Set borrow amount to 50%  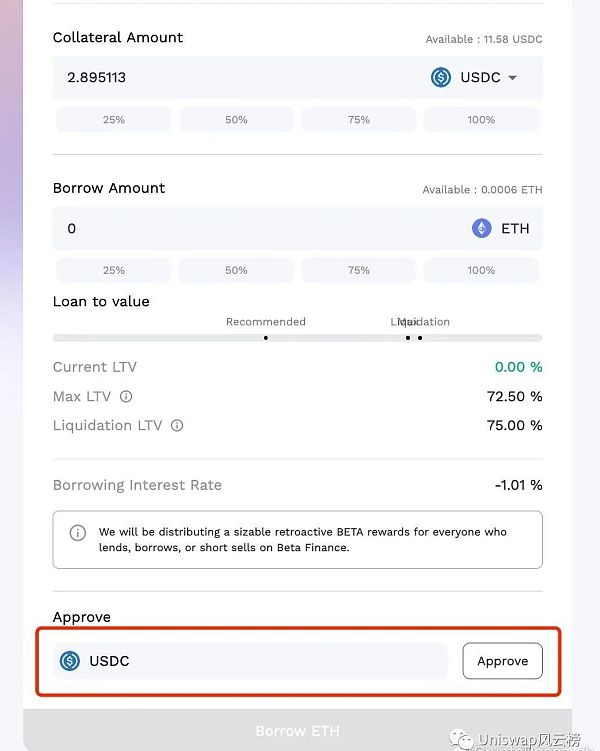(x=236, y=270)
